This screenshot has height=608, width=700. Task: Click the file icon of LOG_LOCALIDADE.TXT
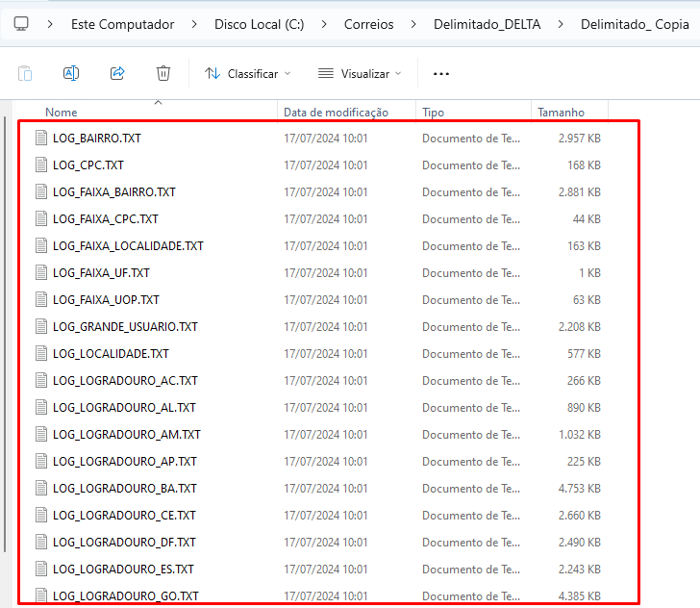pyautogui.click(x=41, y=353)
